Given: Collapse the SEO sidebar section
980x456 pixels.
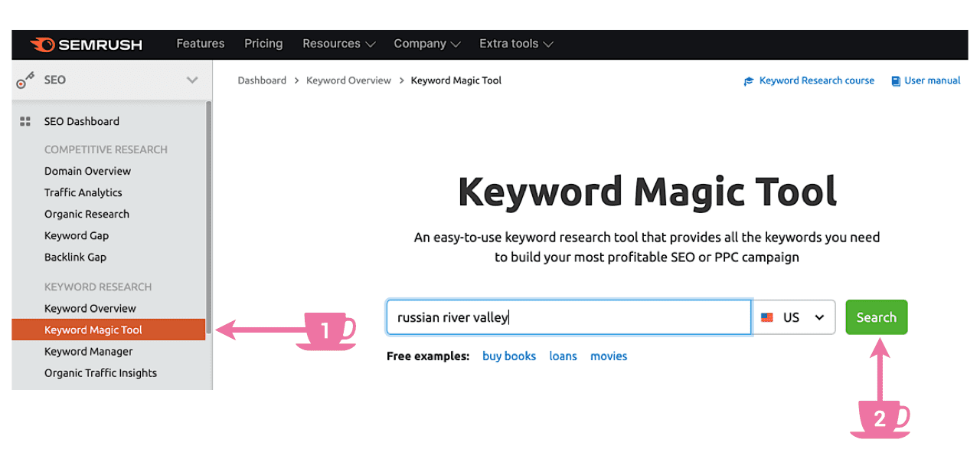Looking at the screenshot, I should (194, 79).
